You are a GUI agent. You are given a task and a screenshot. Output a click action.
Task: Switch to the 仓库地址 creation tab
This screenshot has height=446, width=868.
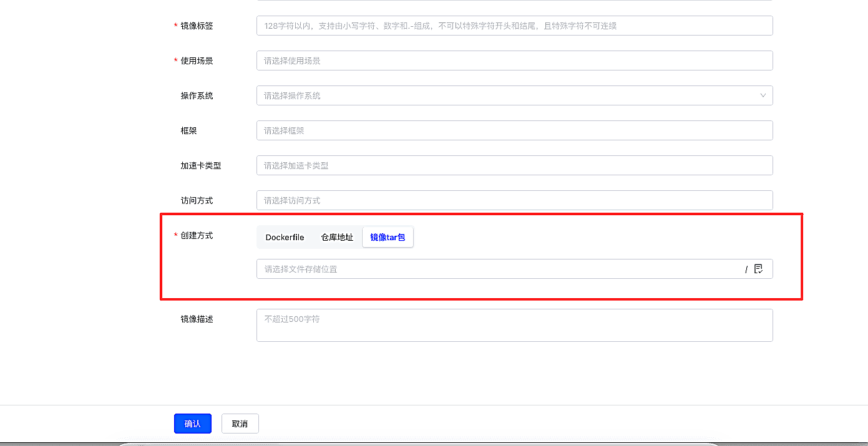[337, 237]
